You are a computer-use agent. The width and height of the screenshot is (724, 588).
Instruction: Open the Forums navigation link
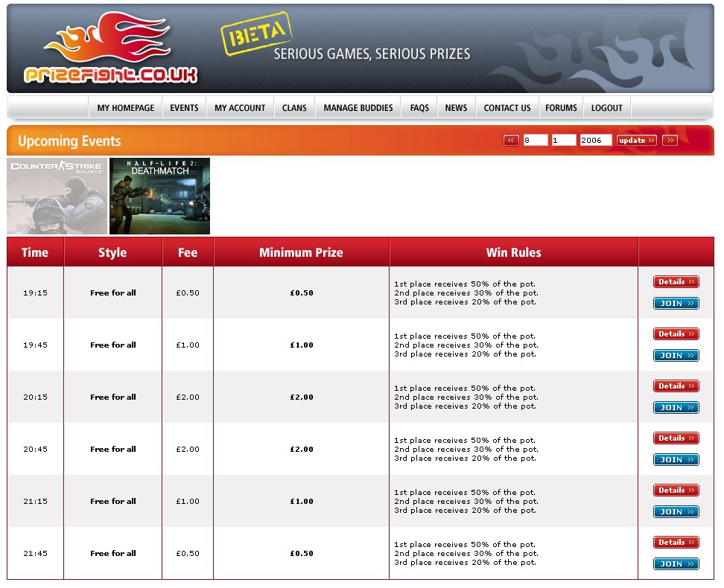coord(561,108)
